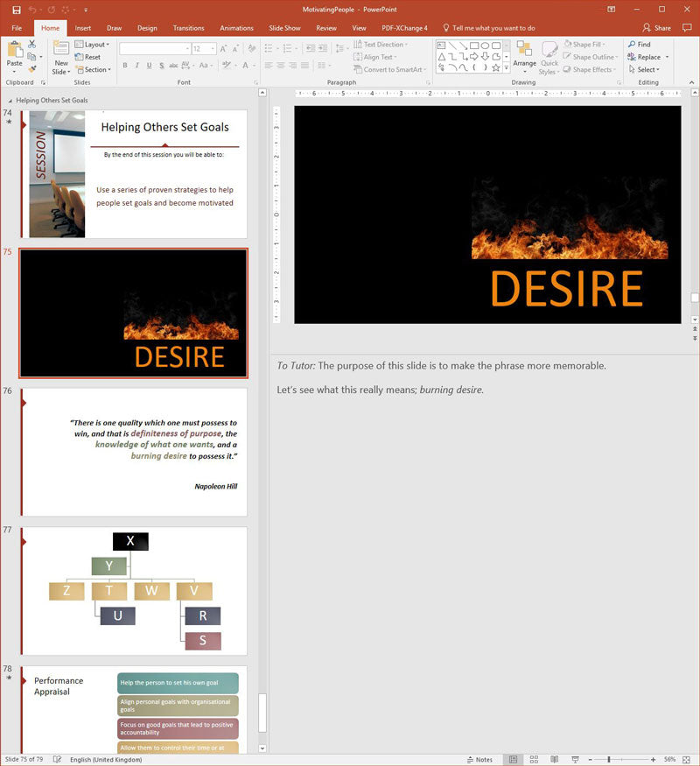Start Slide Show from the status bar
Image resolution: width=700 pixels, height=766 pixels.
pyautogui.click(x=575, y=759)
